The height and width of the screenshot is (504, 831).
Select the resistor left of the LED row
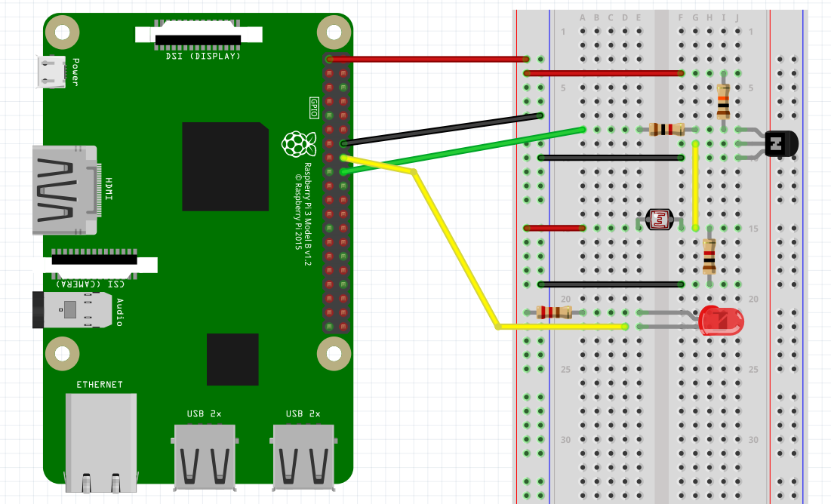(x=554, y=312)
